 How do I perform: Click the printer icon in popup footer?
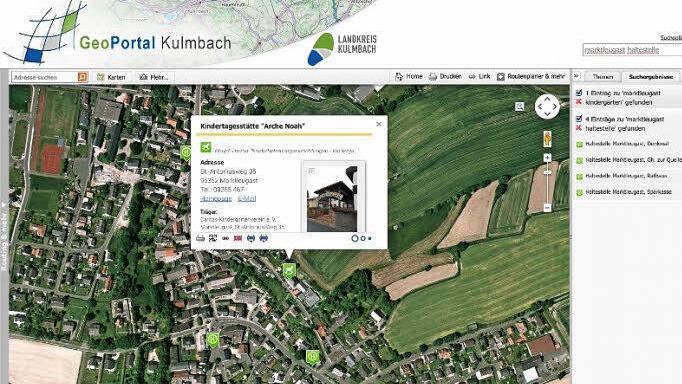point(201,238)
